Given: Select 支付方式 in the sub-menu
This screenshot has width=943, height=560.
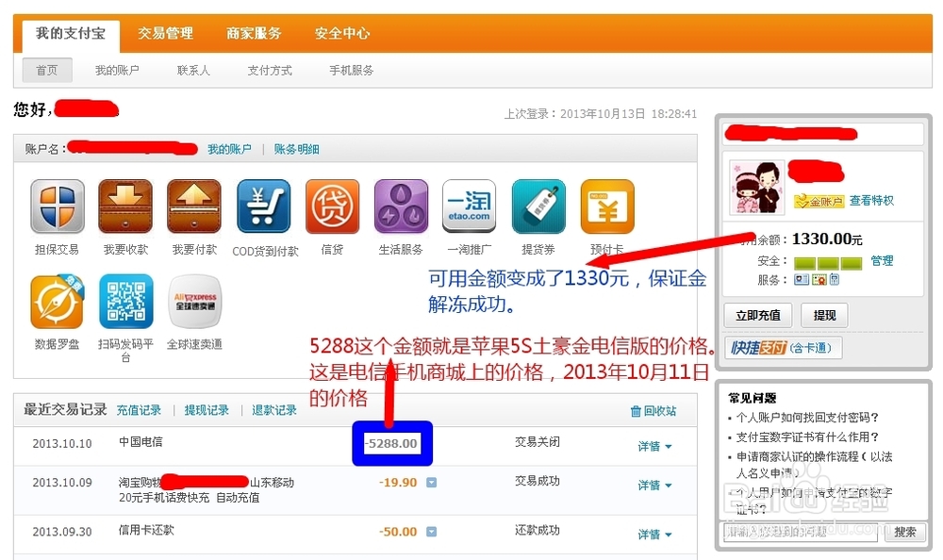Looking at the screenshot, I should pos(270,71).
